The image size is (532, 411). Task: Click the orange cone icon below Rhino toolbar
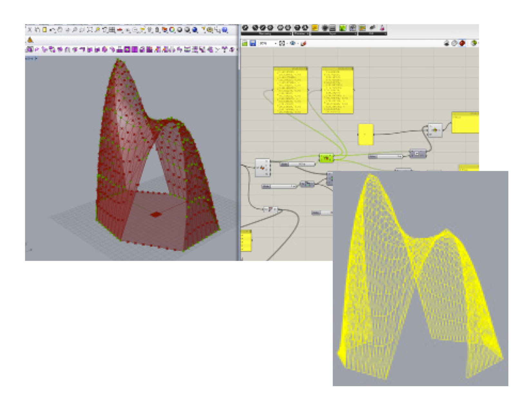click(30, 40)
